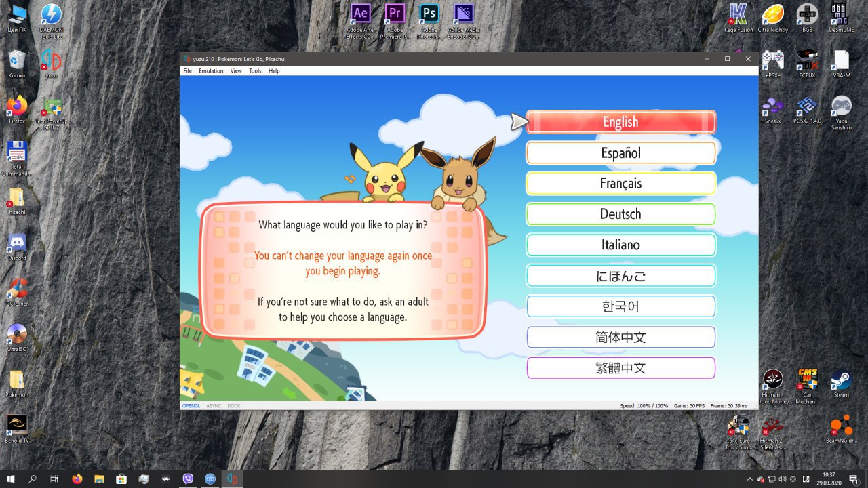
Task: Open the Pokemon folder on the desktop
Action: (17, 384)
